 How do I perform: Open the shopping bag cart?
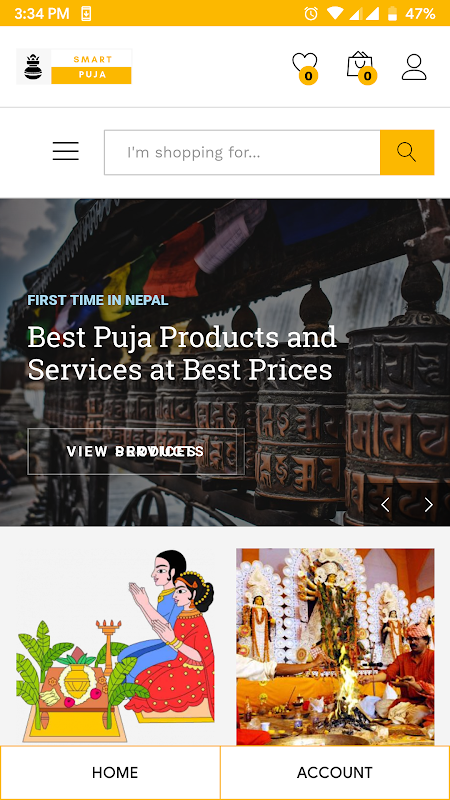(360, 64)
